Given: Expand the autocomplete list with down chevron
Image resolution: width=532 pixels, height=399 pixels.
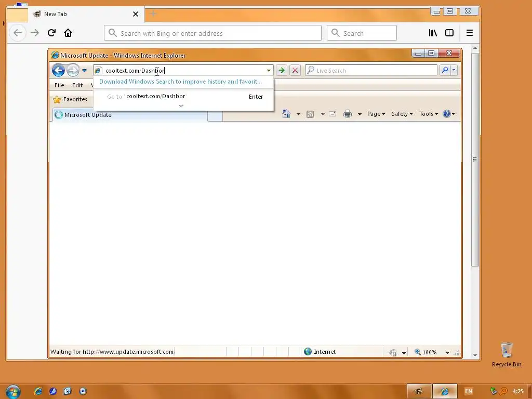Looking at the screenshot, I should (x=181, y=106).
